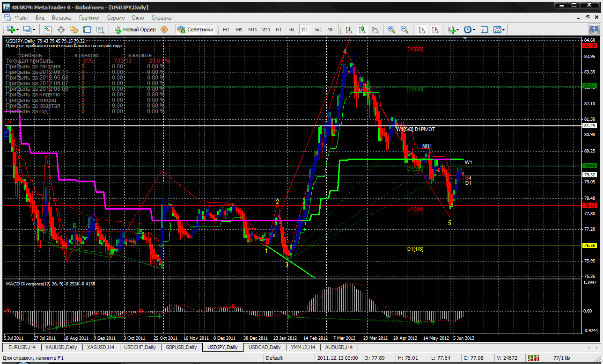Toggle chart auto scroll
The width and height of the screenshot is (603, 364).
pos(422,29)
